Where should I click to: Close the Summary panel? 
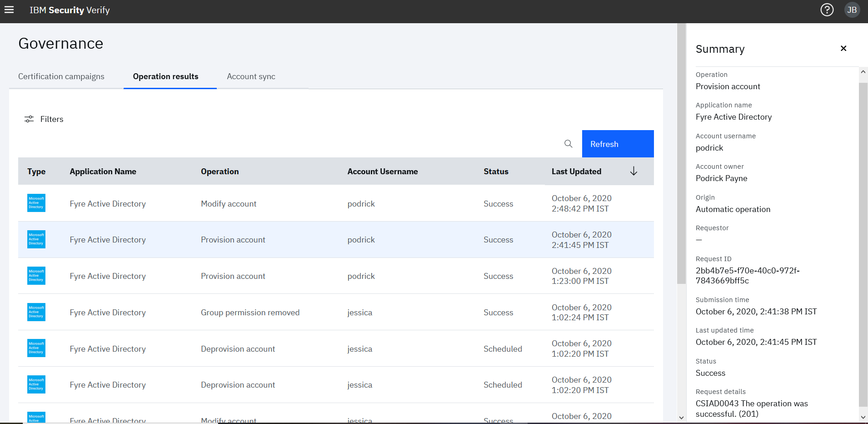pyautogui.click(x=843, y=48)
